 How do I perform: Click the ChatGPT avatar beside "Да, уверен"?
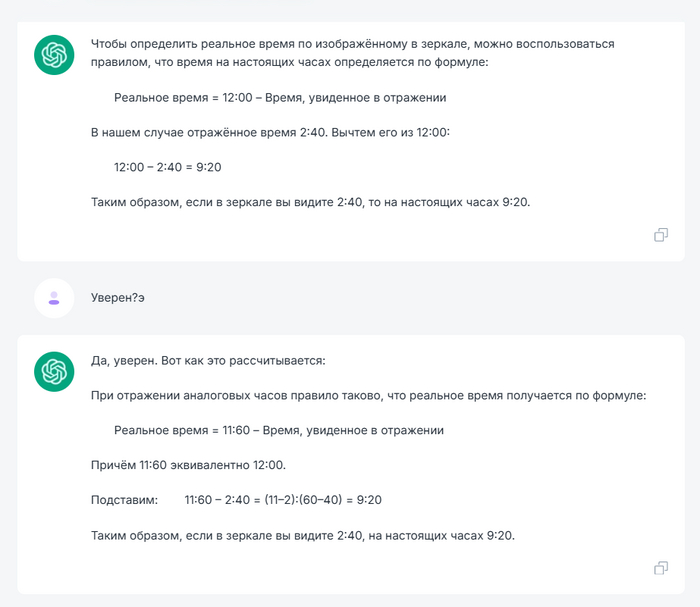tap(54, 371)
